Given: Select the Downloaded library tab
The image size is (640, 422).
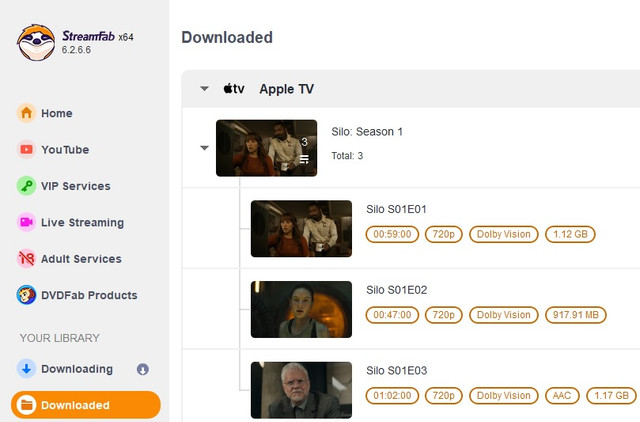Looking at the screenshot, I should coord(85,405).
